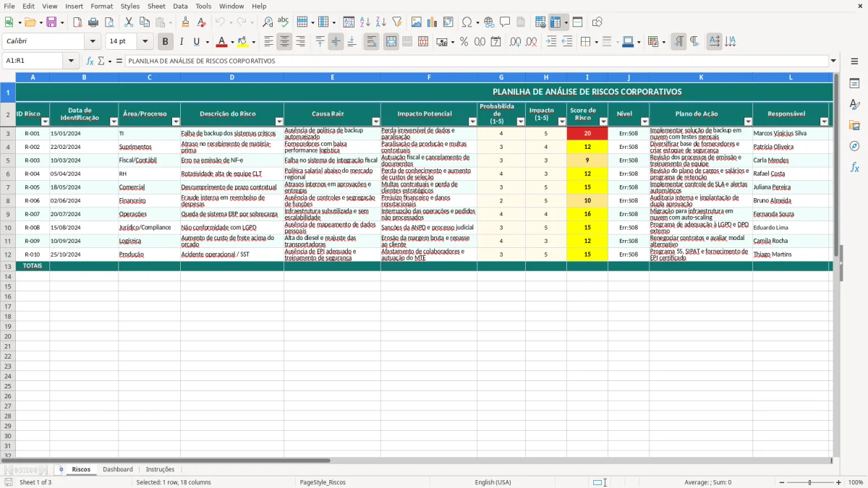The height and width of the screenshot is (488, 868).
Task: Expand the Font Size dropdown
Action: pos(145,42)
